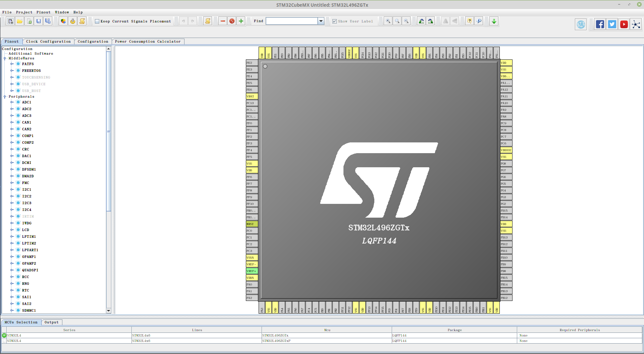The image size is (644, 354).
Task: Click the Package column header
Action: [x=454, y=330]
